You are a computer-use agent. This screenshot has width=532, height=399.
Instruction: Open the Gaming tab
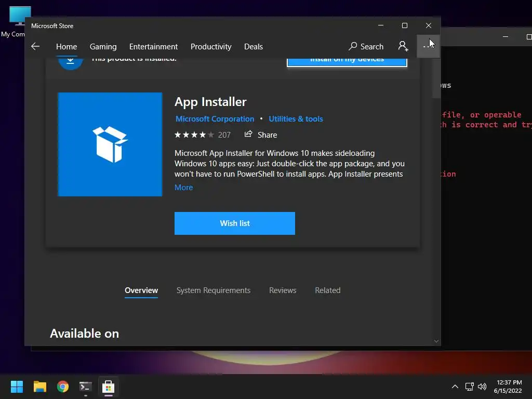pyautogui.click(x=103, y=46)
